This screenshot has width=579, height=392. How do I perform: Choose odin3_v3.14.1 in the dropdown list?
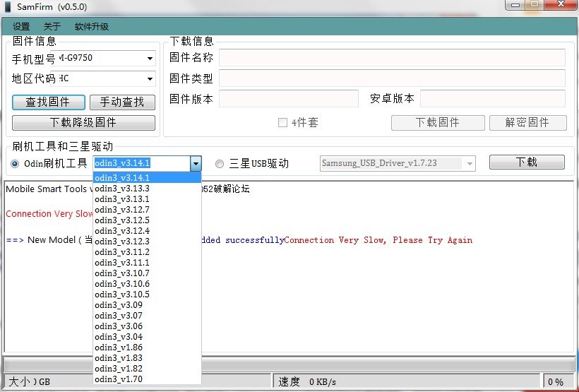(x=147, y=178)
